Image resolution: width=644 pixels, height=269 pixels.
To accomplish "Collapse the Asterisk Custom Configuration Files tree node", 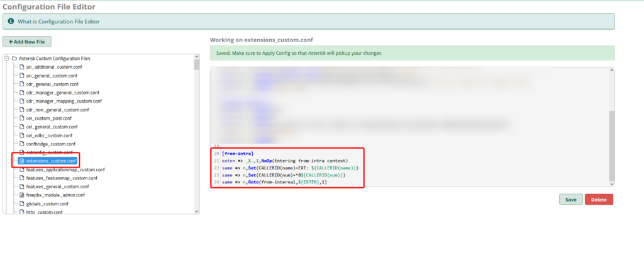I will 6,59.
